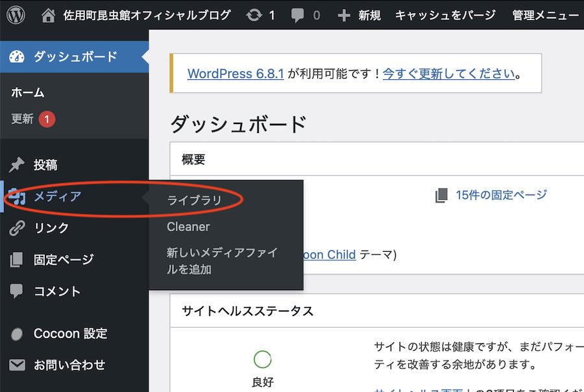Screen dimensions: 584x392
Task: Click the updates refresh icon
Action: (254, 16)
